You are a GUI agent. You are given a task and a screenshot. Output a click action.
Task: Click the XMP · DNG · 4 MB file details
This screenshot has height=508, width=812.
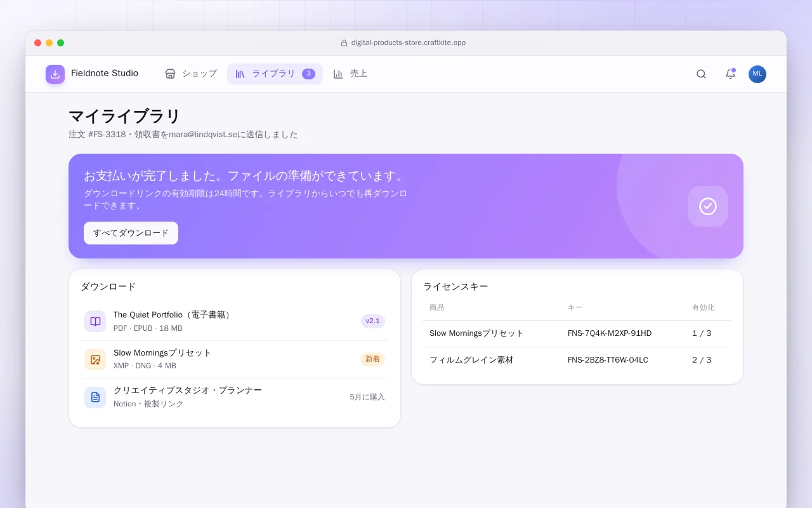(x=145, y=366)
